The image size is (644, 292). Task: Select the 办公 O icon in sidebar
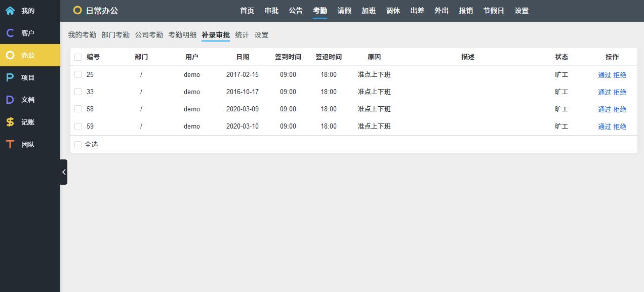click(10, 55)
